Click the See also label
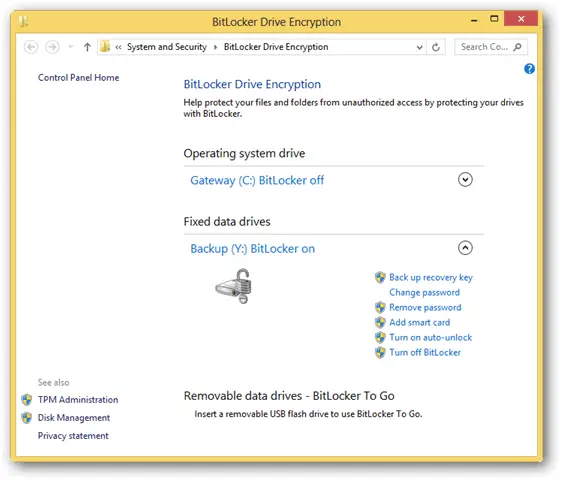The image size is (561, 480). [x=54, y=382]
